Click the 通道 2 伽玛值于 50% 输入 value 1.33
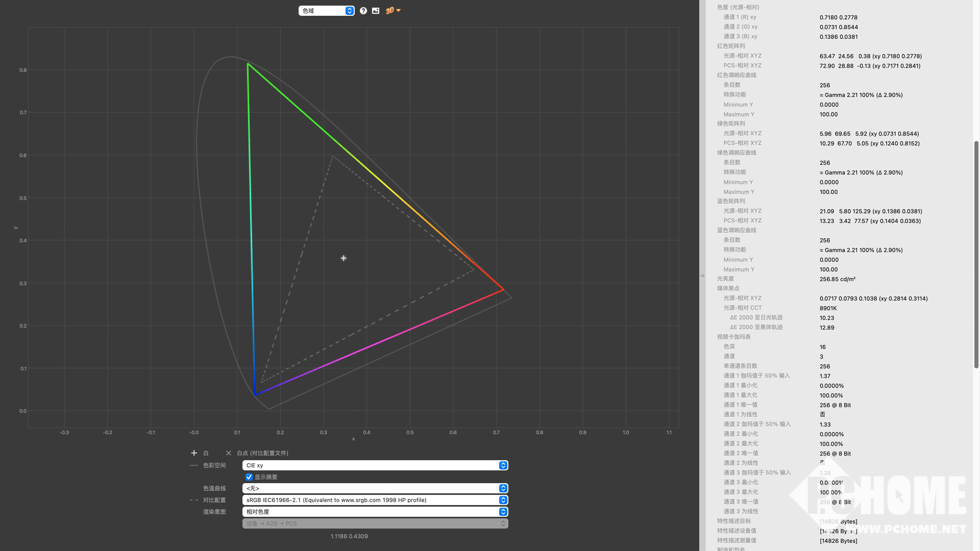The height and width of the screenshot is (551, 980). [x=825, y=424]
